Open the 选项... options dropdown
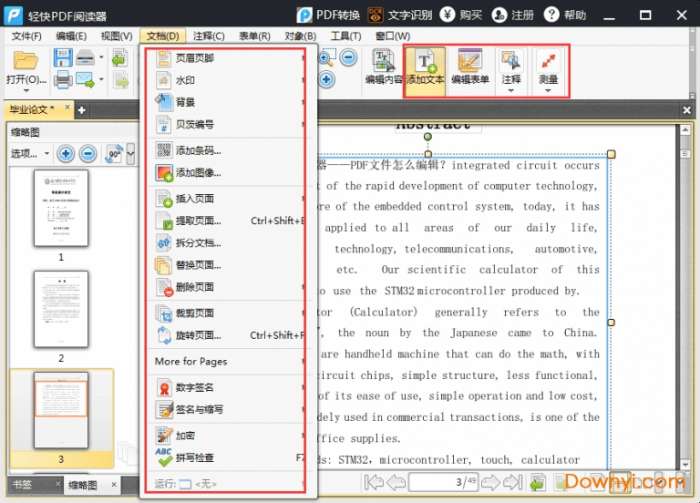The height and width of the screenshot is (503, 700). 29,154
